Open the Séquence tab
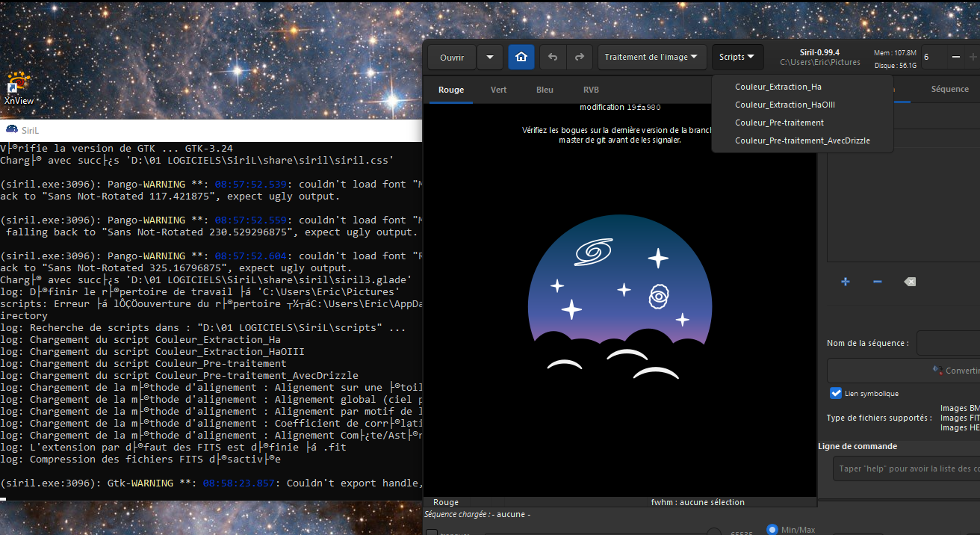Image resolution: width=980 pixels, height=535 pixels. (x=949, y=89)
